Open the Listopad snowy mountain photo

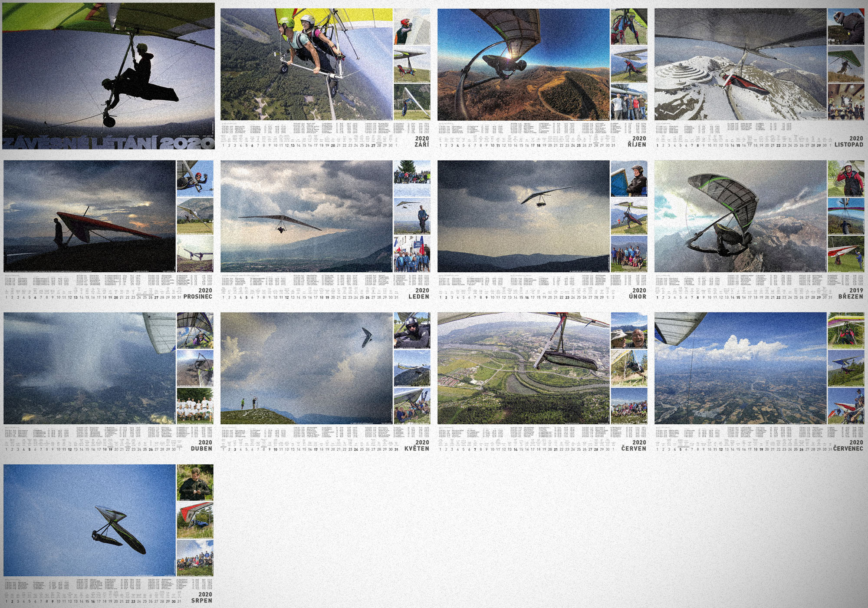point(740,64)
